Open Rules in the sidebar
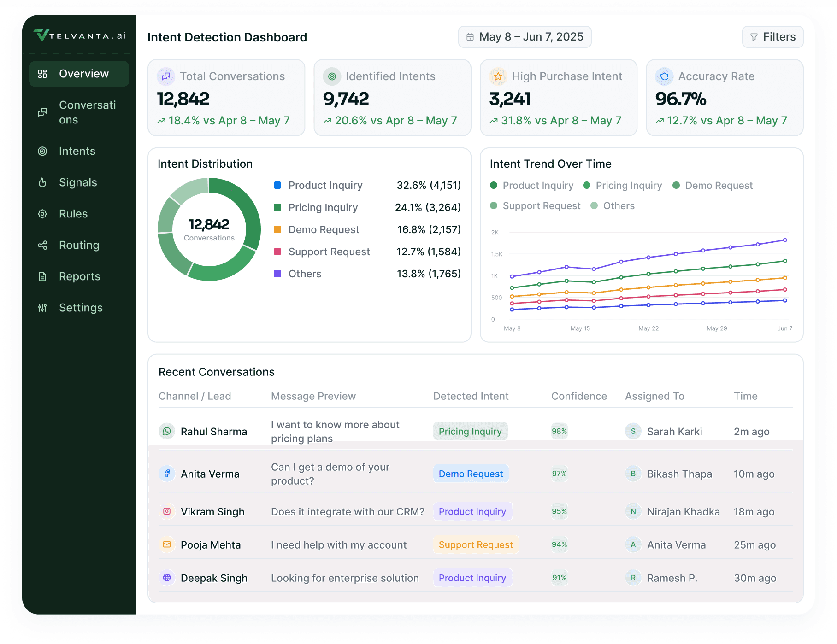The image size is (837, 644). (79, 214)
